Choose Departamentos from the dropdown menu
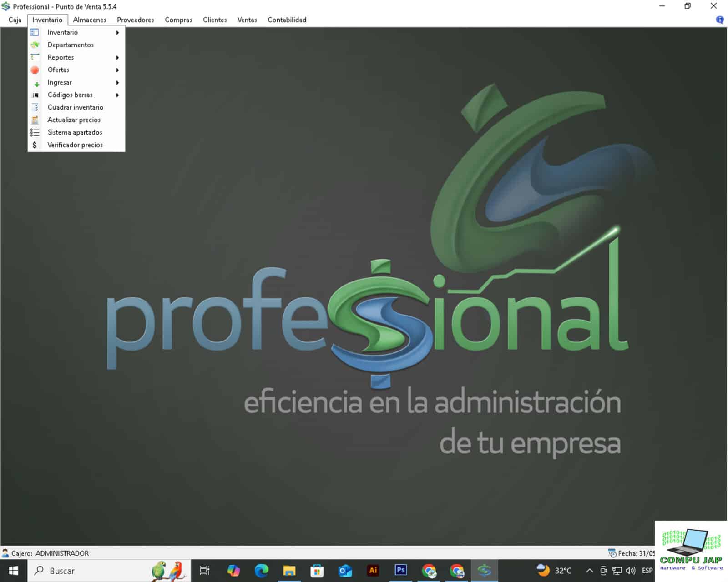This screenshot has height=582, width=728. tap(76, 45)
